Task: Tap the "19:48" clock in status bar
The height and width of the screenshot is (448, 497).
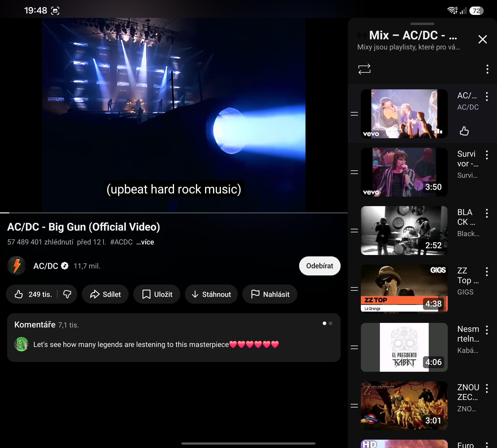Action: point(36,11)
